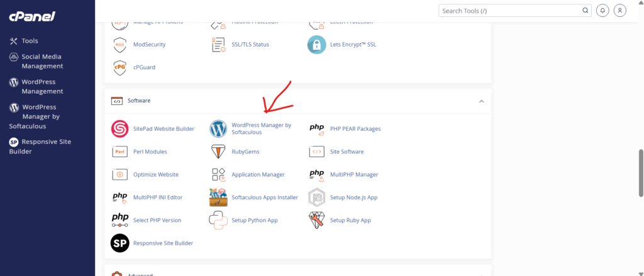Click the Setup Python App icon
The image size is (644, 276).
click(218, 220)
